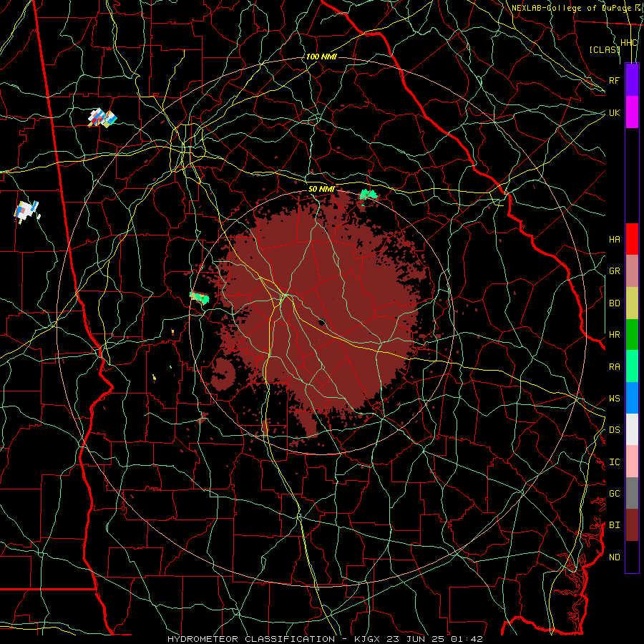Click the "ND" legend label
644x644 pixels.
[x=615, y=557]
